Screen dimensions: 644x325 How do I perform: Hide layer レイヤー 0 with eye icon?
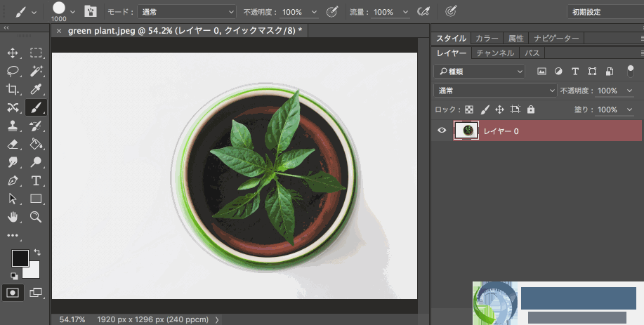(x=442, y=131)
